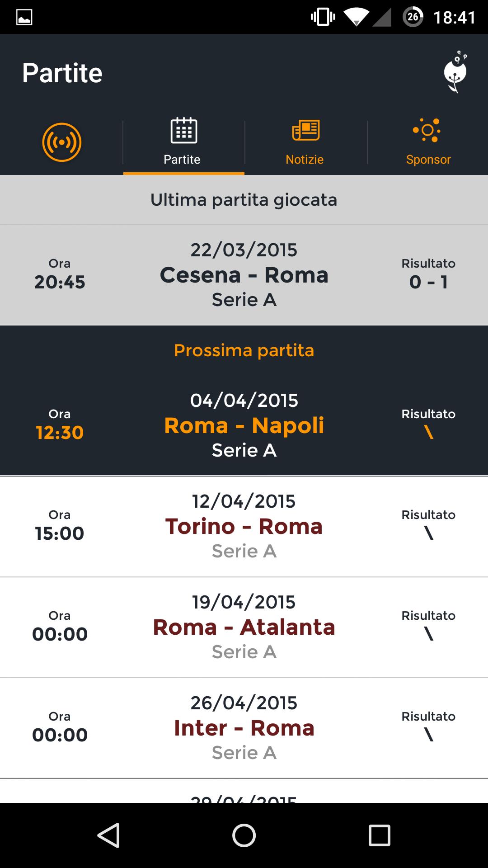The width and height of the screenshot is (488, 868).
Task: Tap the Prossima partita heading
Action: pos(244,350)
